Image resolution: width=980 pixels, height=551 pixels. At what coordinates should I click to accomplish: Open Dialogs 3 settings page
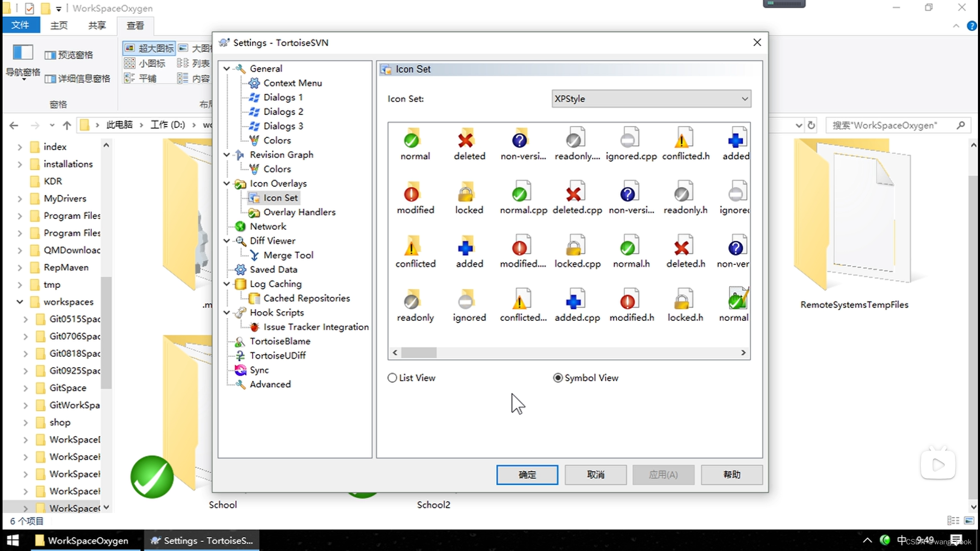coord(283,126)
